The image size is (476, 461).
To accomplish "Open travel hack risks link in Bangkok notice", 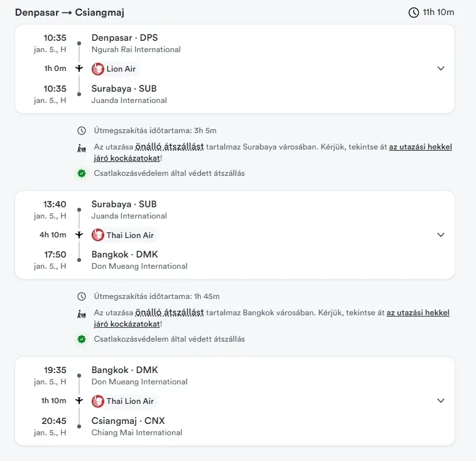I will 418,313.
